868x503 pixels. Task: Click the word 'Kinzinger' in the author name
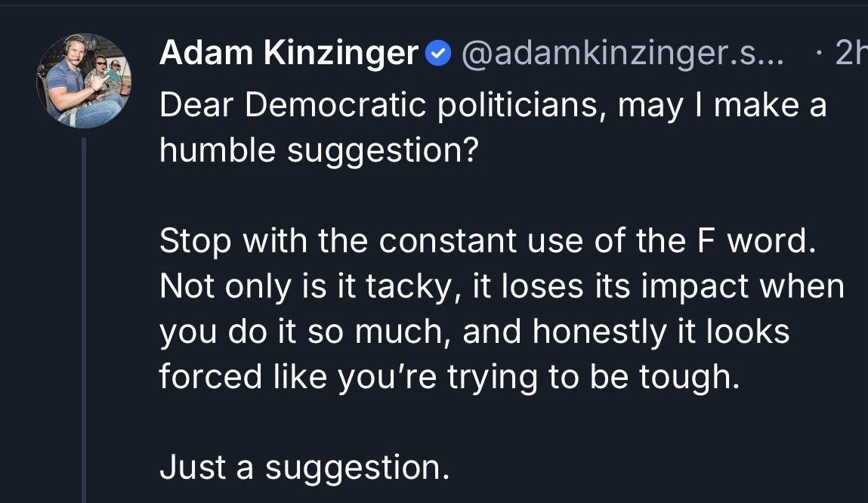pos(339,53)
